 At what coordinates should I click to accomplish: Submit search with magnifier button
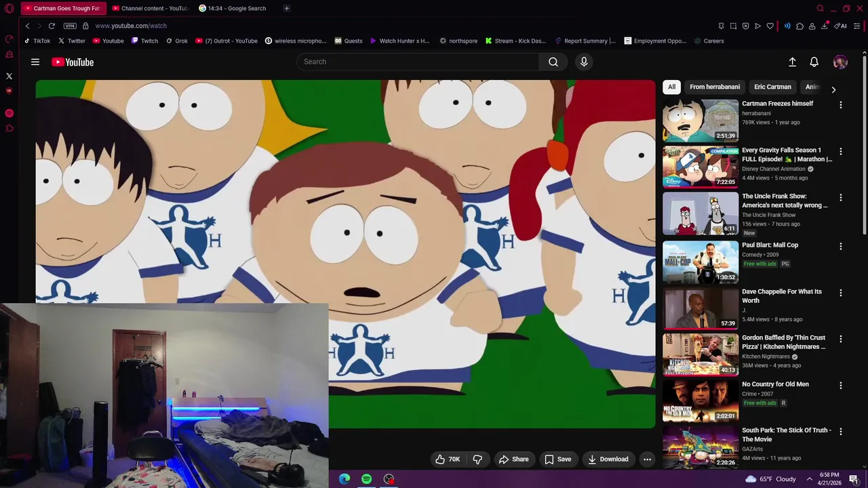point(553,62)
